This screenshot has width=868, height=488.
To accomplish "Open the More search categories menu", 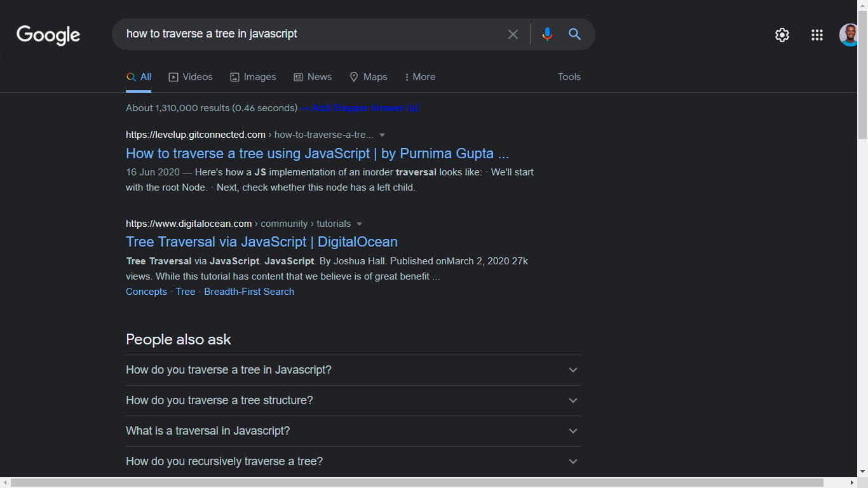I will [x=420, y=77].
